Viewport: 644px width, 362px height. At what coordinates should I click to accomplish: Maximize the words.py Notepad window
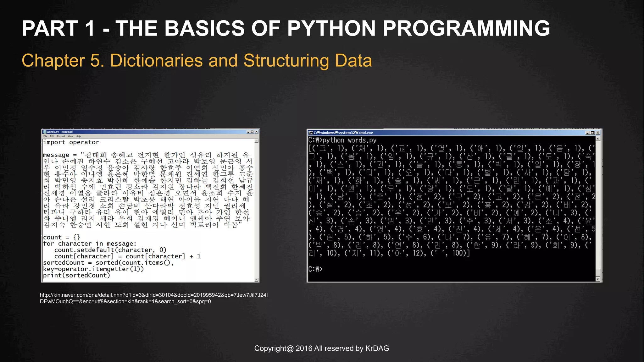click(x=252, y=132)
